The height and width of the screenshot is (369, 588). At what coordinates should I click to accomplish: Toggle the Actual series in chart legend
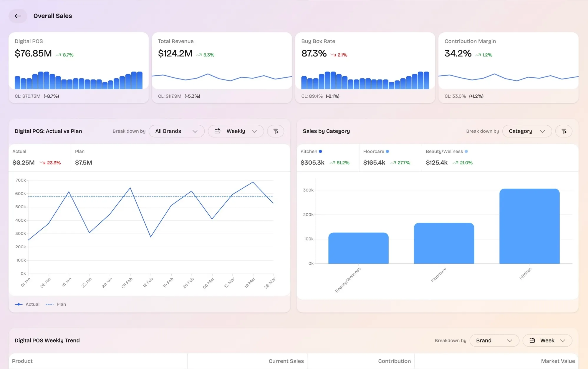pos(27,304)
